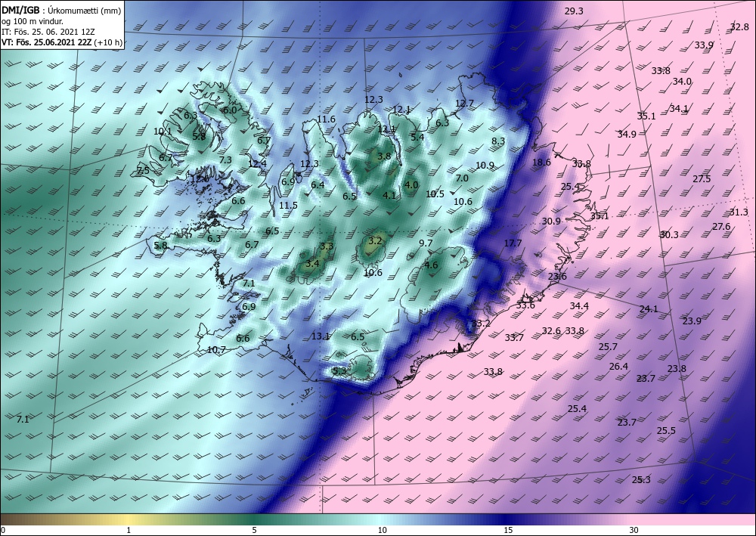
Task: Click the map value 32.8
Action: 739,27
